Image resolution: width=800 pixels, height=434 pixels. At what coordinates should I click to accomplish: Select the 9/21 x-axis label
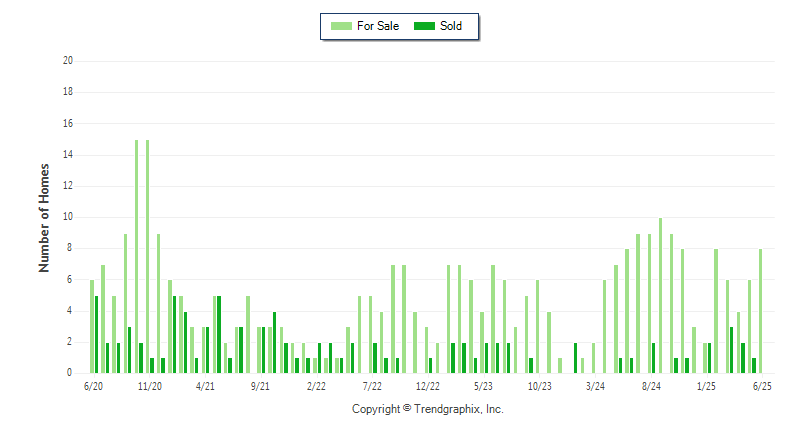point(260,387)
